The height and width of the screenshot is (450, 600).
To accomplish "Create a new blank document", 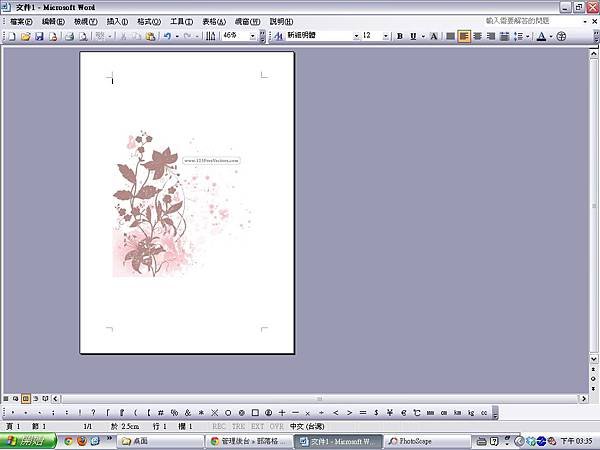I will tap(12, 36).
